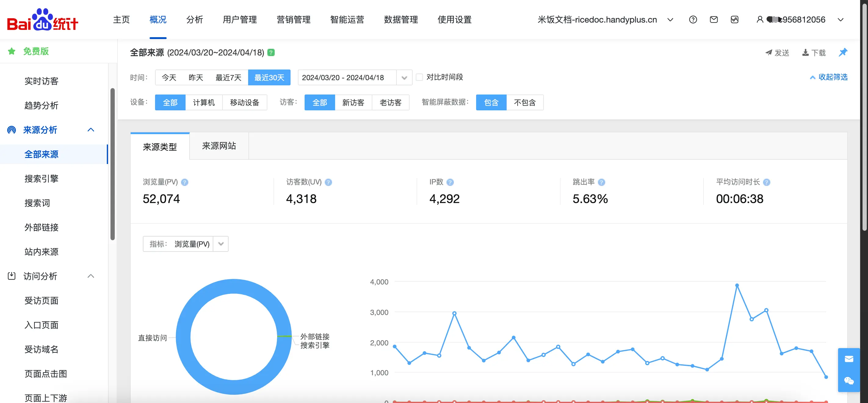Click the green 外部链接 donut slice

click(284, 336)
